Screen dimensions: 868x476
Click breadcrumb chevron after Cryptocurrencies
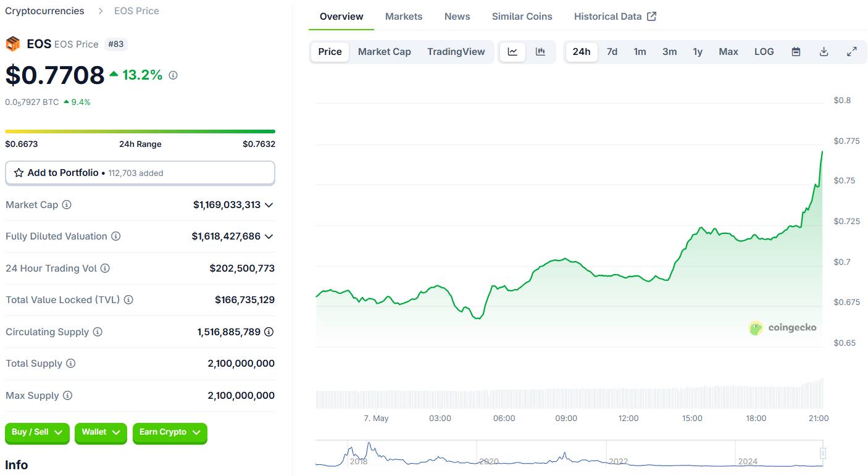click(x=101, y=11)
